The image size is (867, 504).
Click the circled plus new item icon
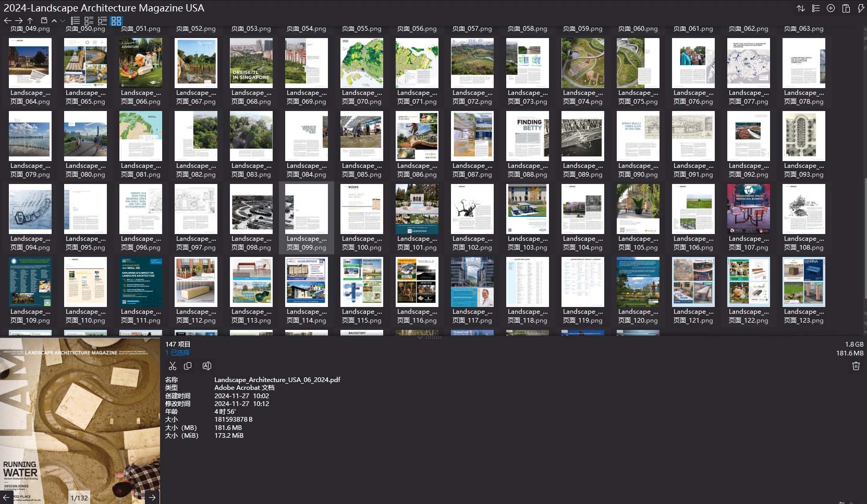point(831,8)
